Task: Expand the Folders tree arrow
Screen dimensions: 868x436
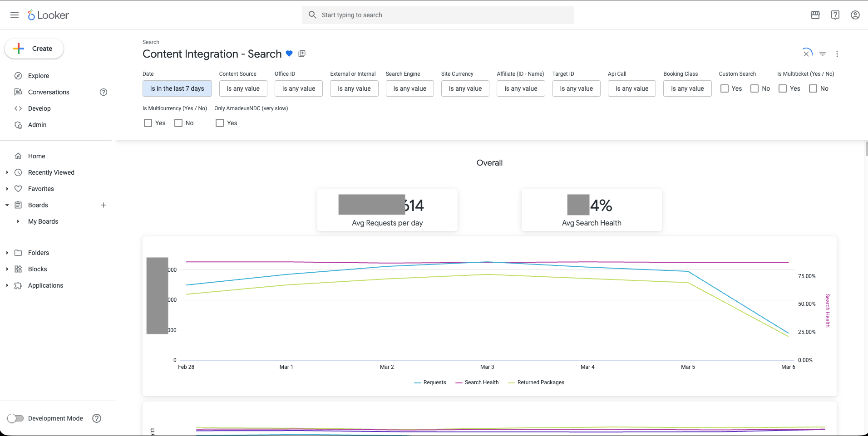Action: [7, 253]
